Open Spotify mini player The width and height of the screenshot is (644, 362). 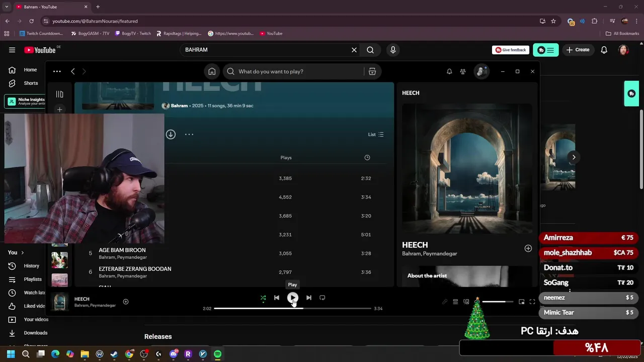point(522,302)
